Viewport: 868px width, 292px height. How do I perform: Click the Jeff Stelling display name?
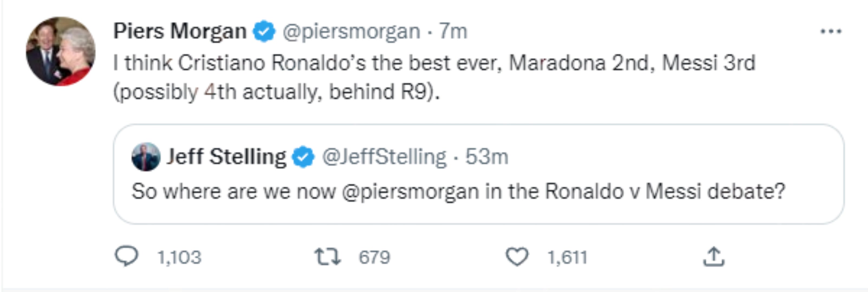[x=226, y=157]
